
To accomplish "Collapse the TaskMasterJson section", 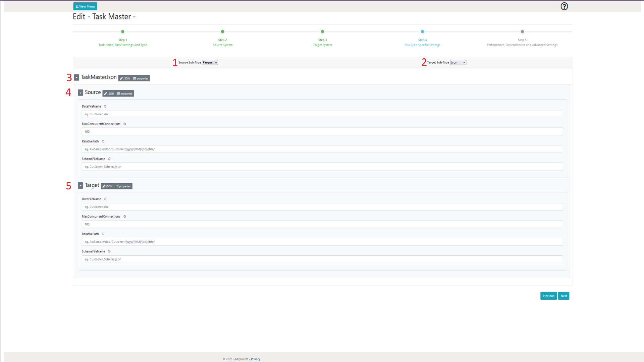I will point(76,78).
